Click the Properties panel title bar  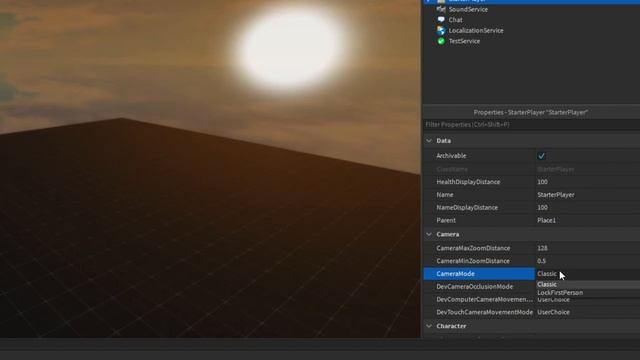[531, 112]
